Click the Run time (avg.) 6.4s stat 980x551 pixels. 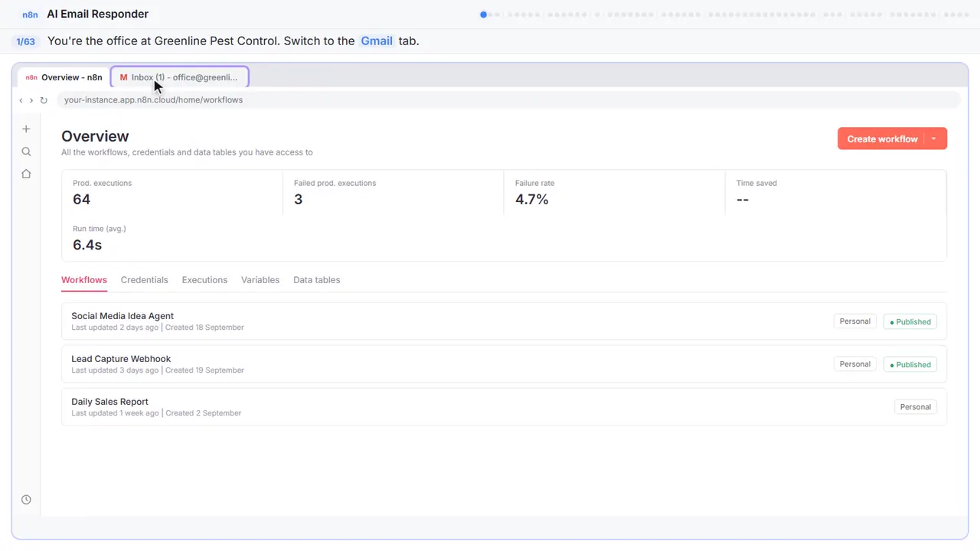coord(172,238)
